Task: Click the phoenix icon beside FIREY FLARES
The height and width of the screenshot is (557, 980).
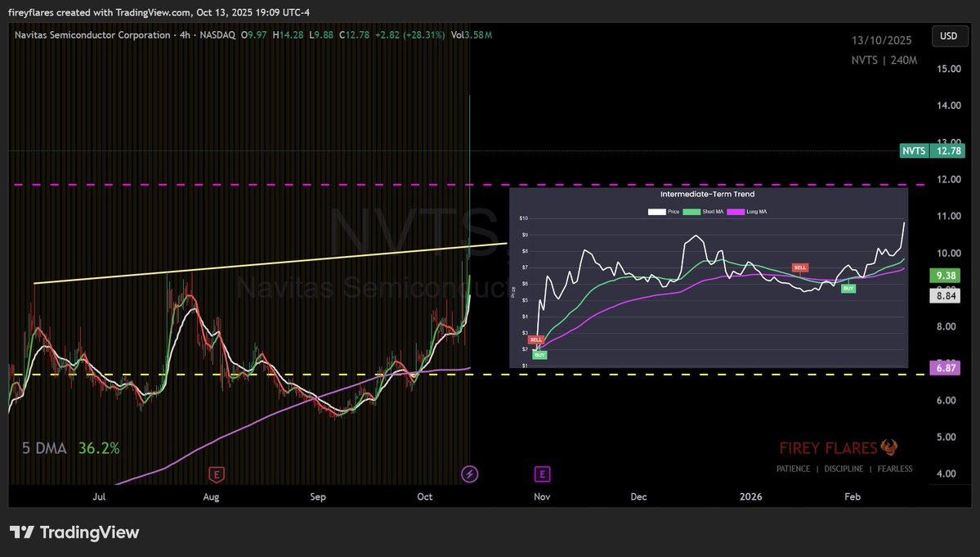Action: 889,447
